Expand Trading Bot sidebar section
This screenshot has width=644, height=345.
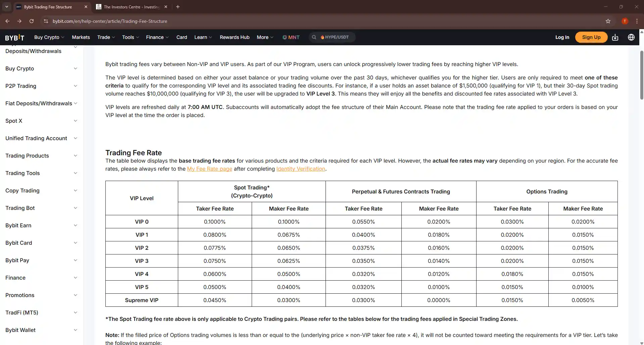coord(42,208)
